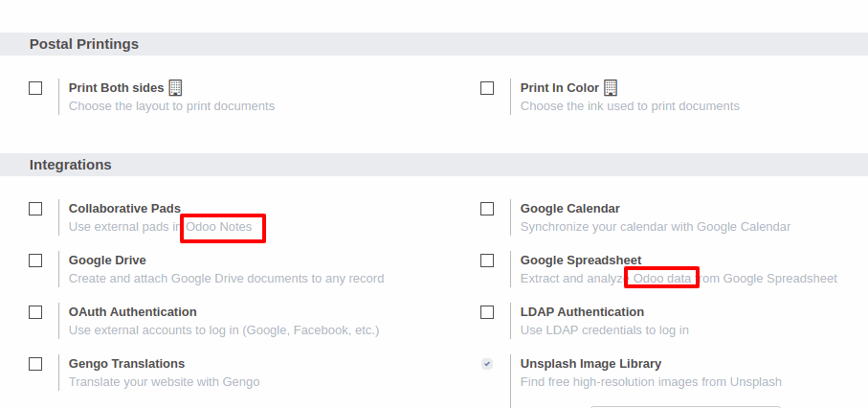The image size is (868, 408).
Task: Select the Google Spreadsheet checkbox
Action: pos(487,261)
